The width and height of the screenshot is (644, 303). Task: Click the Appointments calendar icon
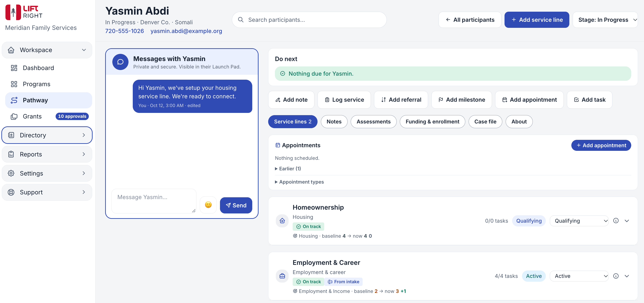[x=278, y=145]
